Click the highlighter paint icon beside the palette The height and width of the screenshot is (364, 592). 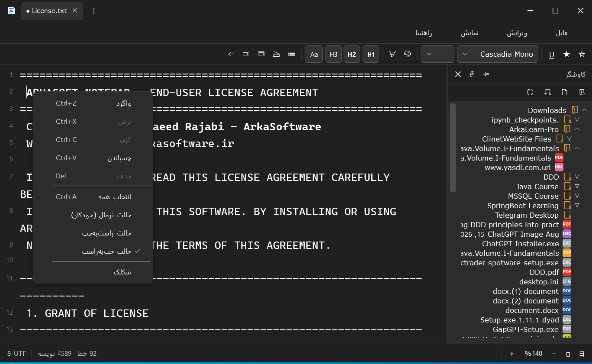point(392,54)
